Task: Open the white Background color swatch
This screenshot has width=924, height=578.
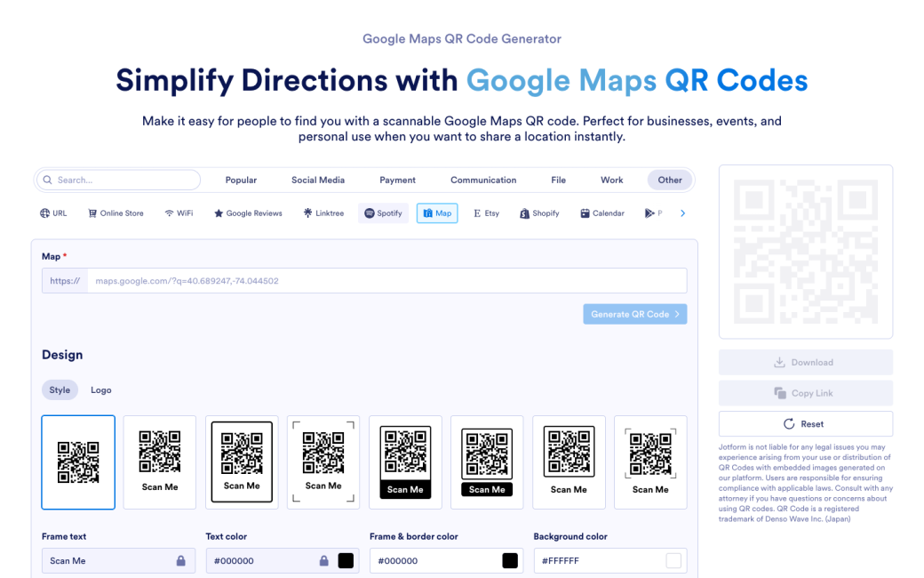Action: point(673,561)
